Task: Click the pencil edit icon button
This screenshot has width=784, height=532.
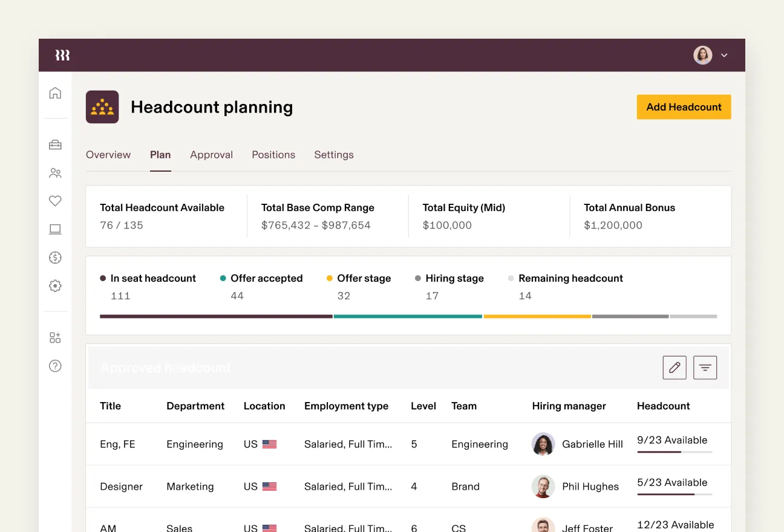Action: [x=675, y=368]
